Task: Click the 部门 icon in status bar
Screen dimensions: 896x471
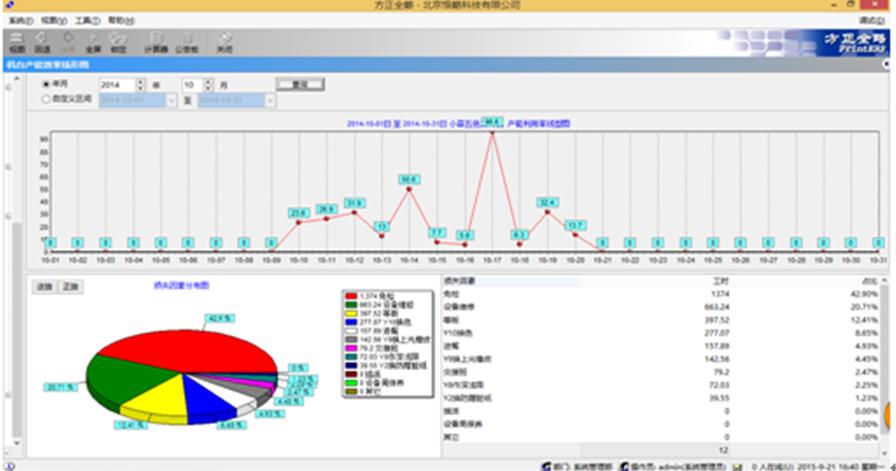Action: [544, 465]
